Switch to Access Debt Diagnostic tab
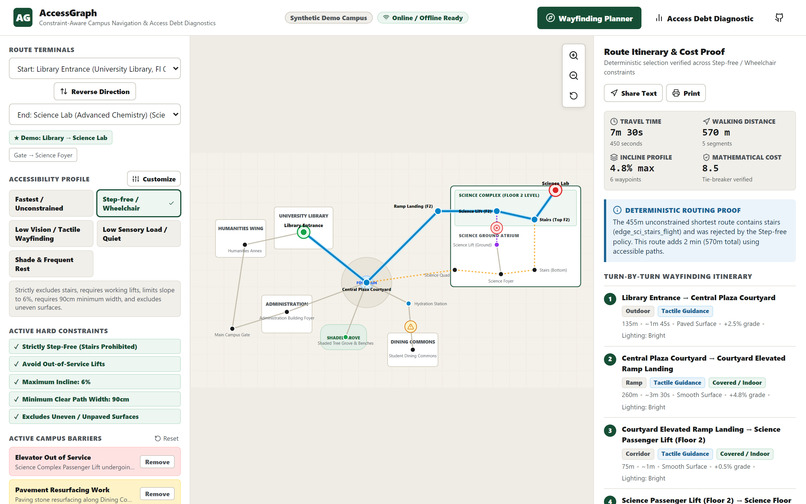 pos(704,18)
